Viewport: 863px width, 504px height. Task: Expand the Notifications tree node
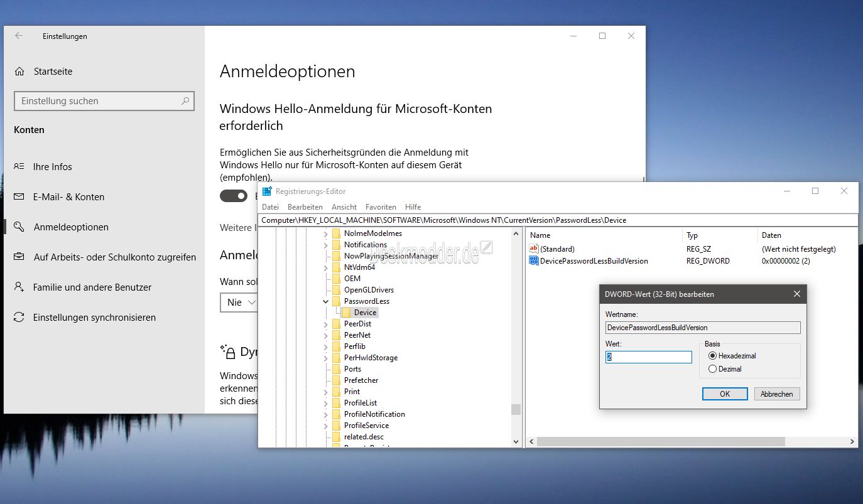click(326, 245)
